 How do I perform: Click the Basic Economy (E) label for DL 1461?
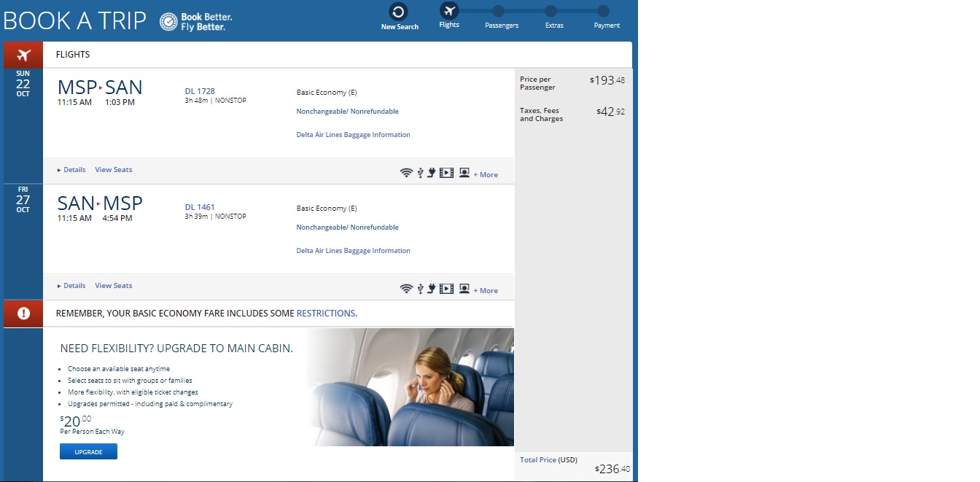[327, 209]
